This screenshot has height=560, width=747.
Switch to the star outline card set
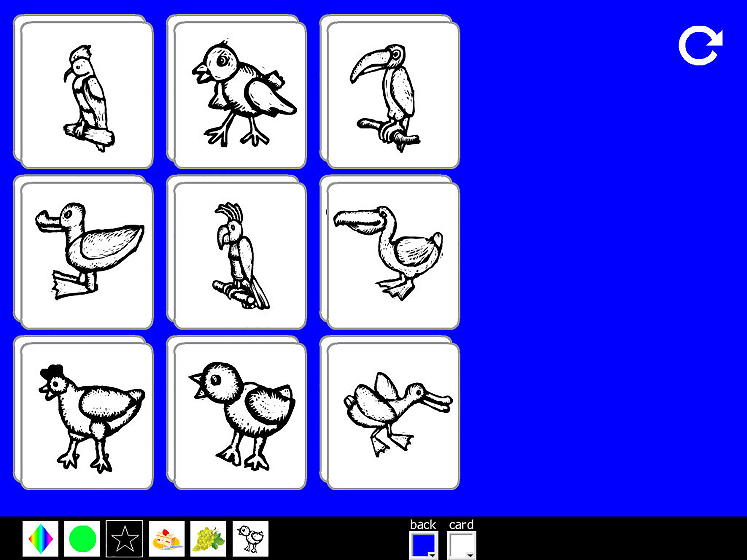click(x=124, y=538)
